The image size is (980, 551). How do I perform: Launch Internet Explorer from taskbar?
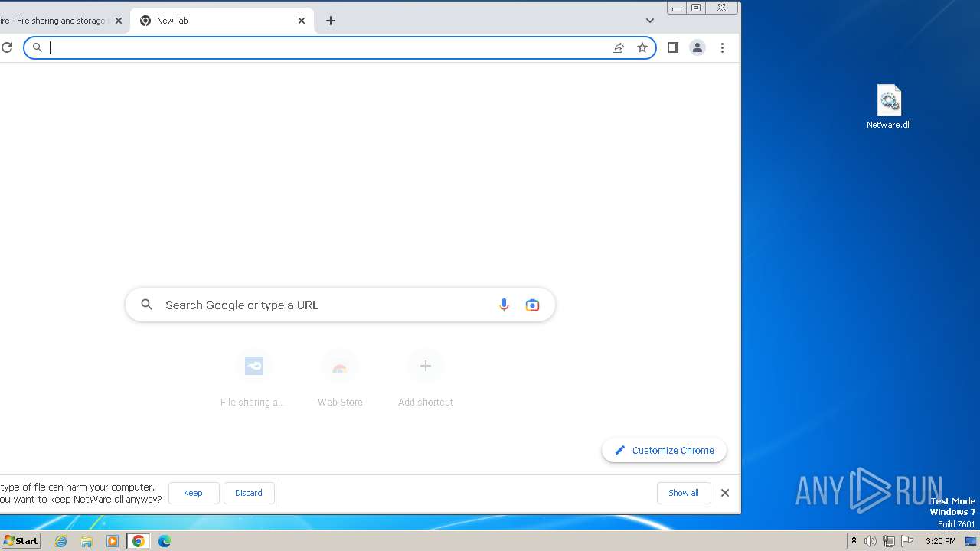[x=61, y=541]
